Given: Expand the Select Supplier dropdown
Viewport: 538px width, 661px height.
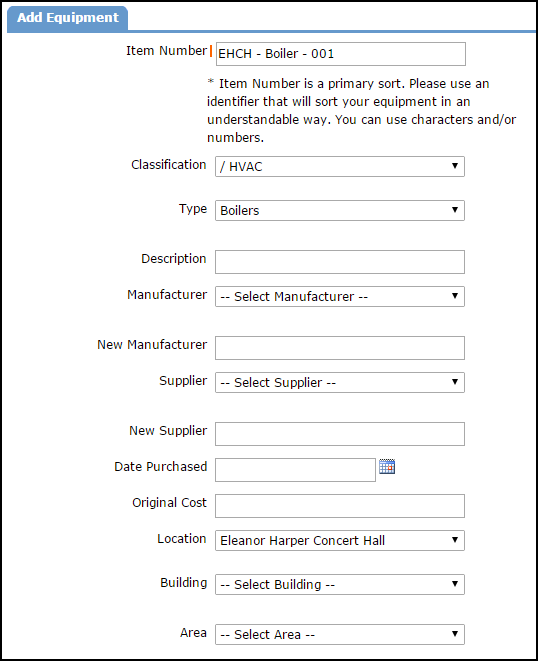Looking at the screenshot, I should pyautogui.click(x=340, y=382).
